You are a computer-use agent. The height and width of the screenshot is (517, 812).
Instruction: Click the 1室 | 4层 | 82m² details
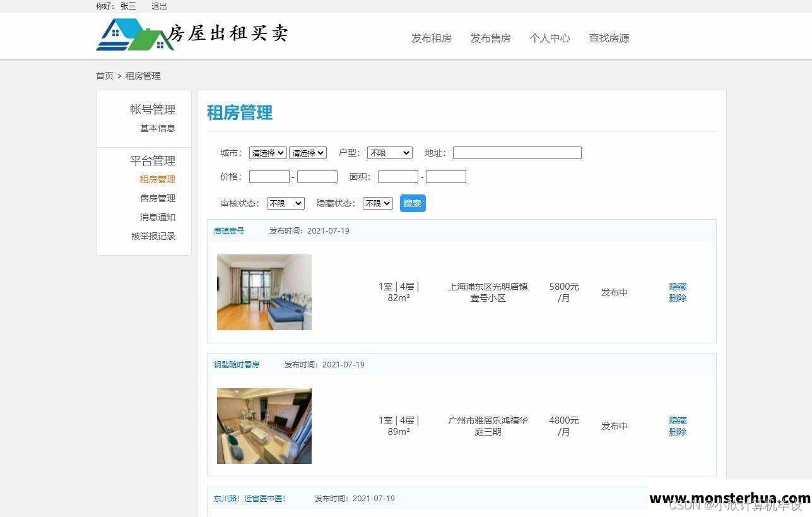click(399, 292)
